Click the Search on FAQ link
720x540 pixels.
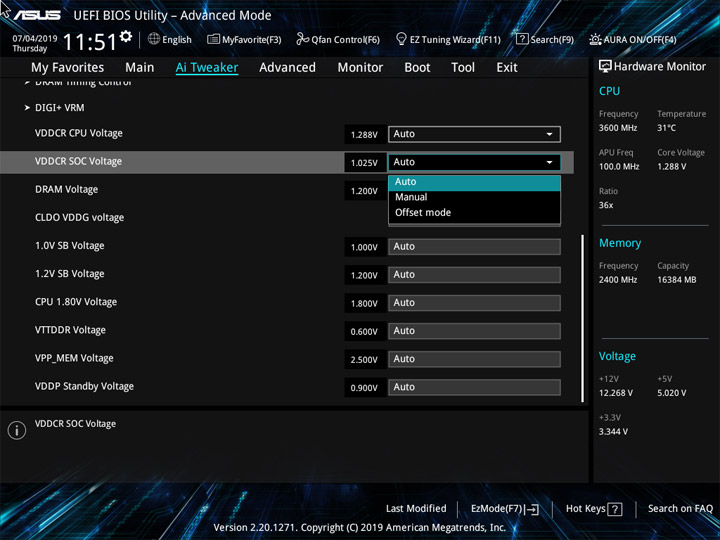click(x=680, y=509)
